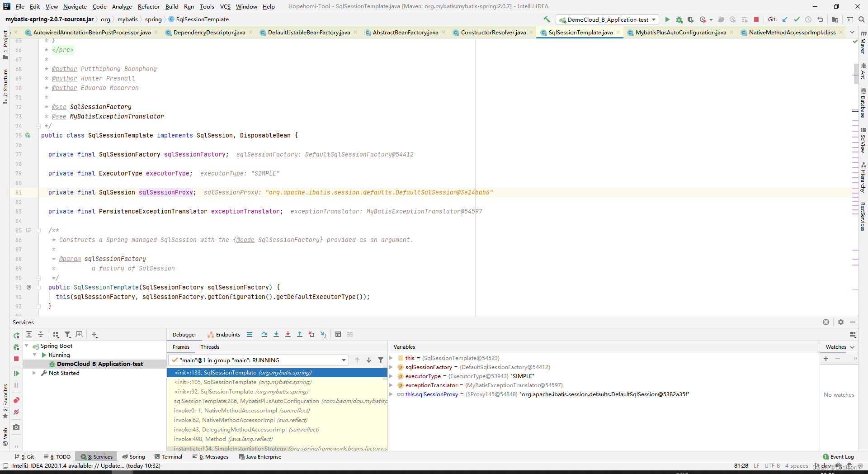The image size is (868, 474).
Task: Click Resume Program in the Services sidebar
Action: [x=16, y=373]
